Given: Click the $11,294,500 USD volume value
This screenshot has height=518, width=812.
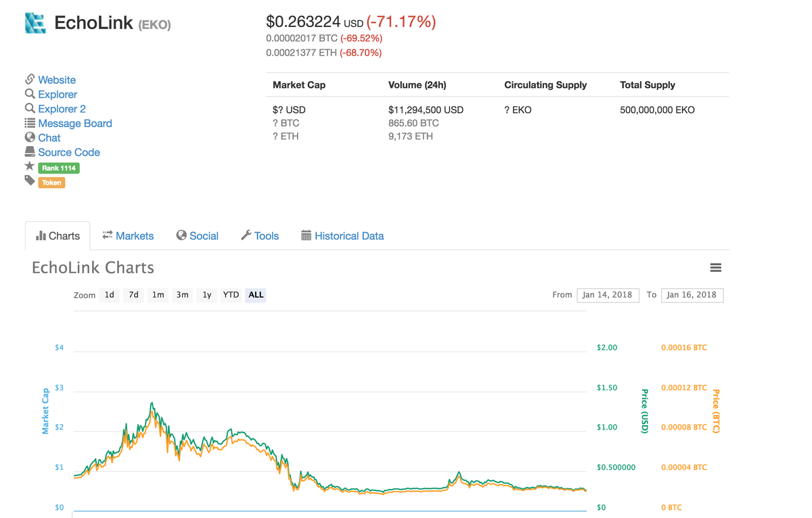Looking at the screenshot, I should tap(426, 110).
